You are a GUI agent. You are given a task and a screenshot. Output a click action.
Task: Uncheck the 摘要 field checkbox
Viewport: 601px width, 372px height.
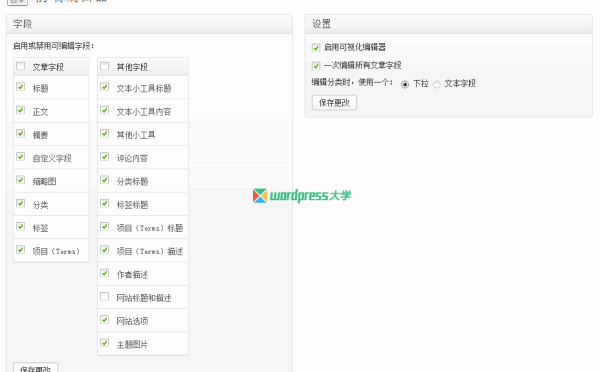pyautogui.click(x=21, y=134)
